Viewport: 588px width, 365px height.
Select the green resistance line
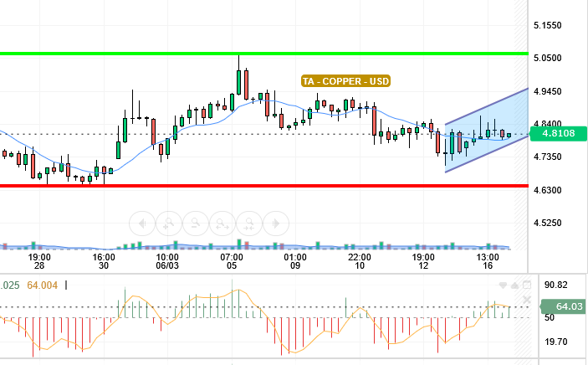(264, 54)
